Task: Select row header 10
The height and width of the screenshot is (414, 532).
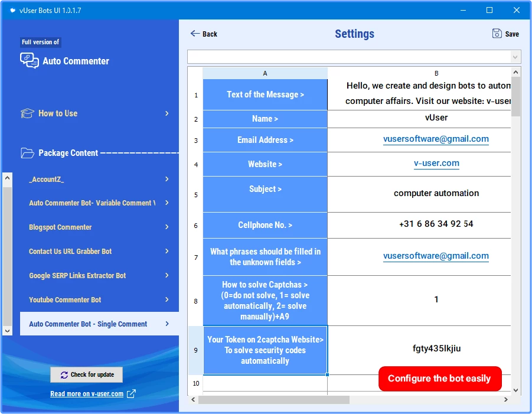Action: (x=196, y=383)
